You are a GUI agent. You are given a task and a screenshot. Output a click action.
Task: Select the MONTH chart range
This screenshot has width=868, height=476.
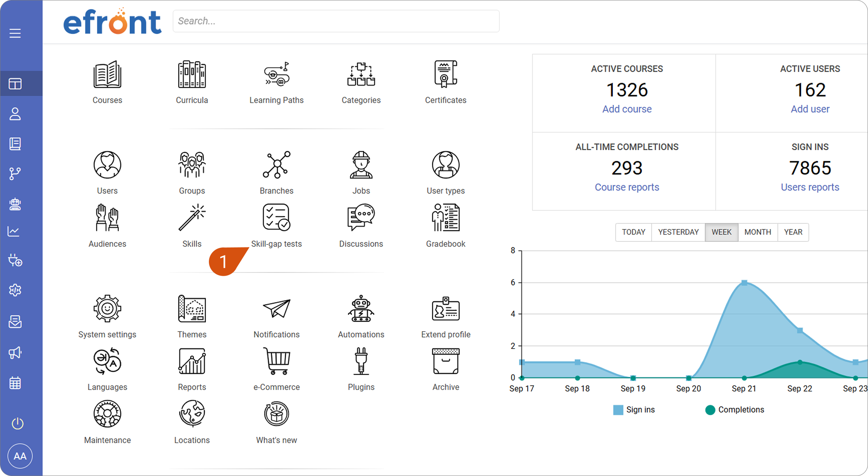[x=758, y=232]
